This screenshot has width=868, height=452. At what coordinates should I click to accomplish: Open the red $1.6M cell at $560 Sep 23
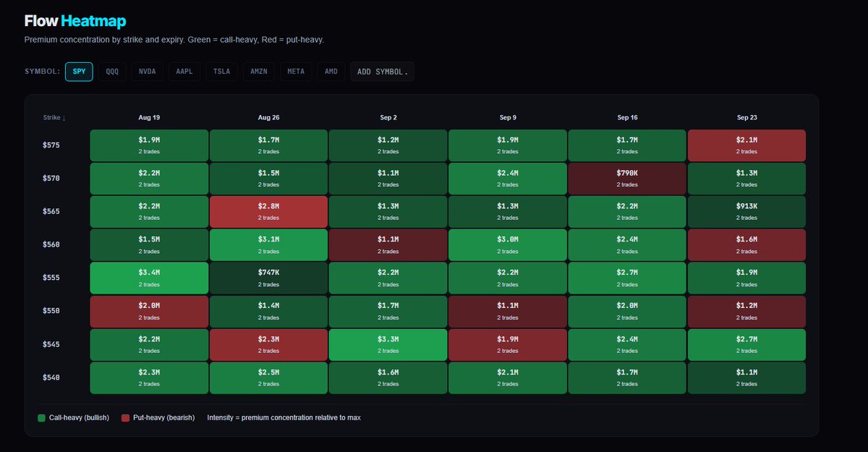coord(747,244)
